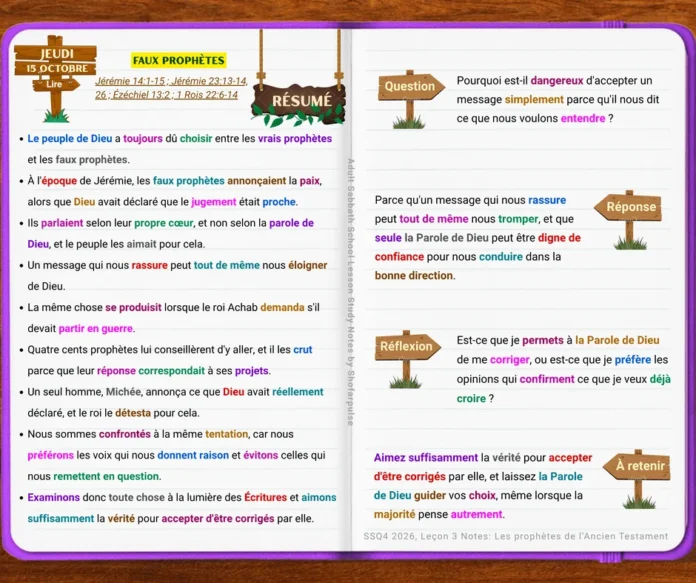Click the word "autrement" in the takeaway
Image resolution: width=696 pixels, height=583 pixels.
click(x=477, y=515)
